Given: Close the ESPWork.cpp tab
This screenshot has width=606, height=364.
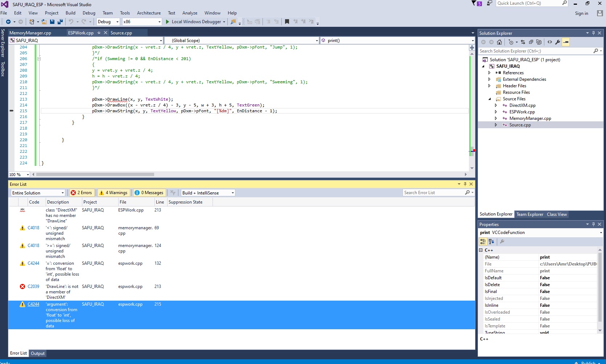Looking at the screenshot, I should (x=106, y=33).
